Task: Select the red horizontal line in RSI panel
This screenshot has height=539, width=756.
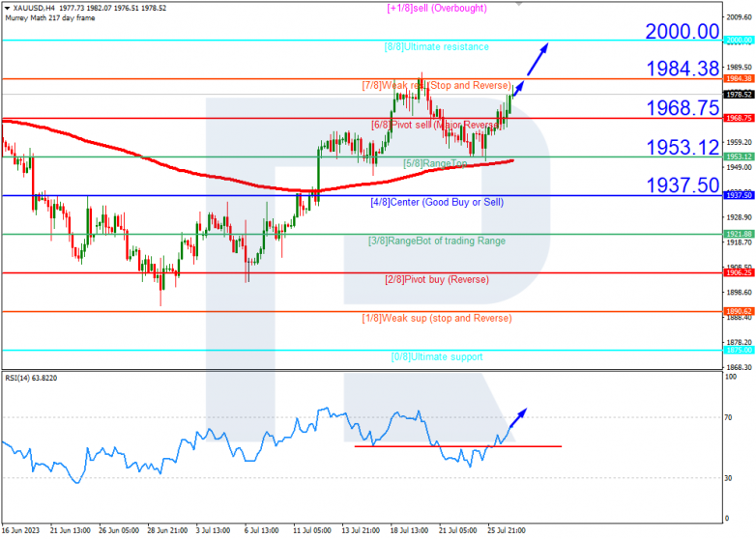Action: (x=458, y=446)
